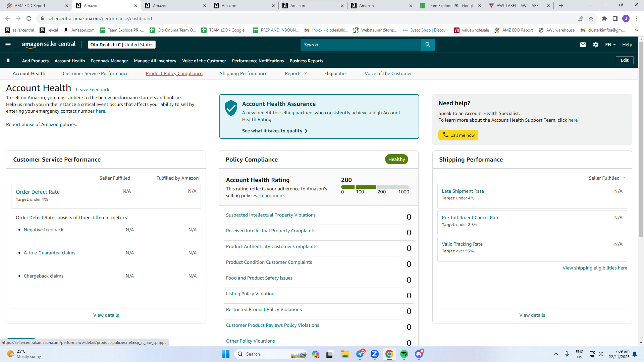Open the Chrome three-dot menu

point(637,18)
